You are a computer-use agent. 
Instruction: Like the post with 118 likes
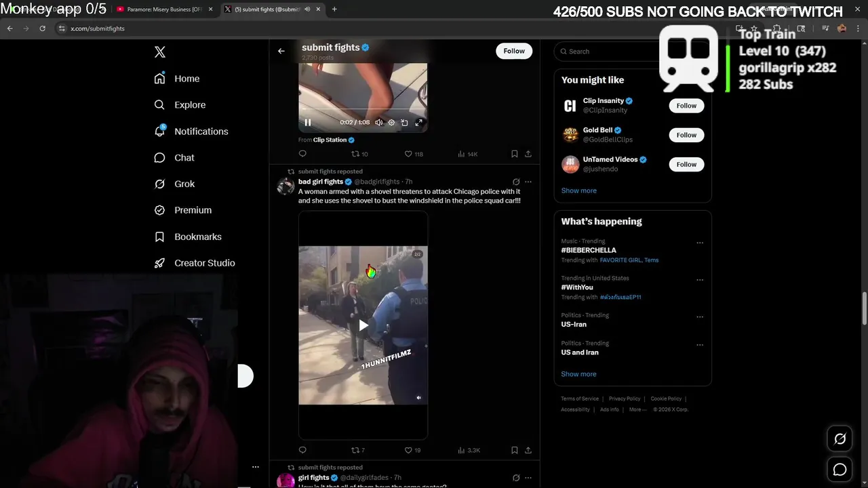click(x=414, y=154)
